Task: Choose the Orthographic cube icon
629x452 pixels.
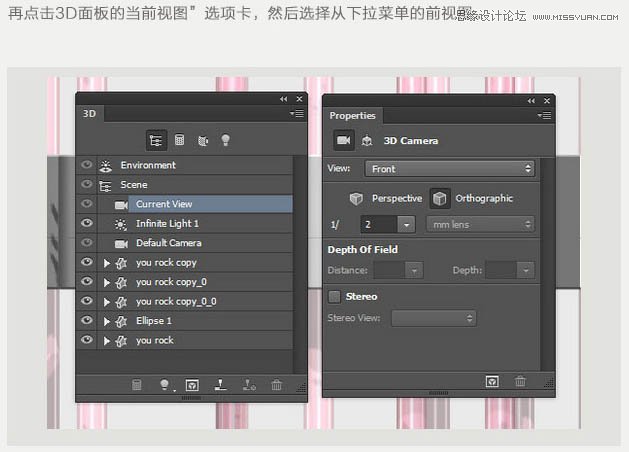Action: 440,199
